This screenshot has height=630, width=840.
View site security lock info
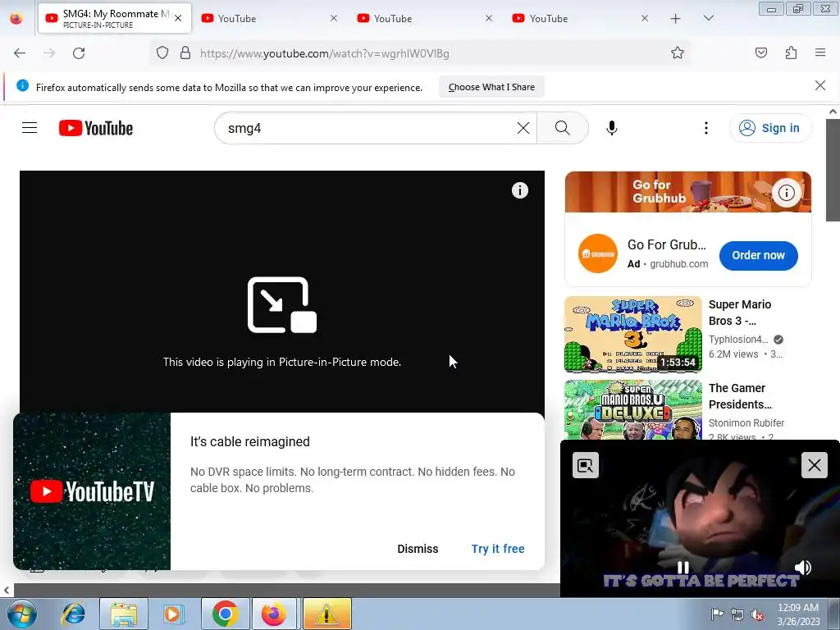pyautogui.click(x=185, y=52)
